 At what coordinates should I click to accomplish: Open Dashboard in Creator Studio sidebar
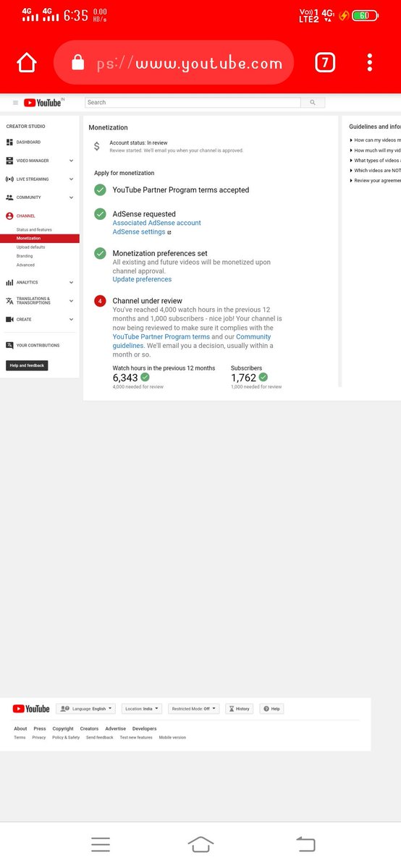pos(29,142)
